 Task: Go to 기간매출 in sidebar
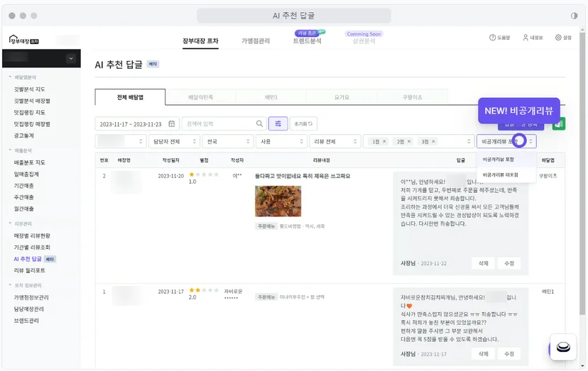[x=23, y=186]
